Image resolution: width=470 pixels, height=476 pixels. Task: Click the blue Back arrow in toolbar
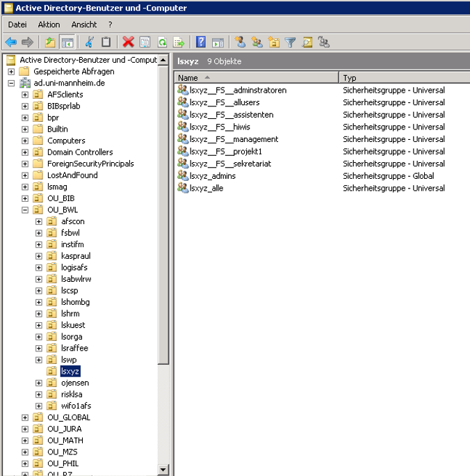pyautogui.click(x=11, y=42)
